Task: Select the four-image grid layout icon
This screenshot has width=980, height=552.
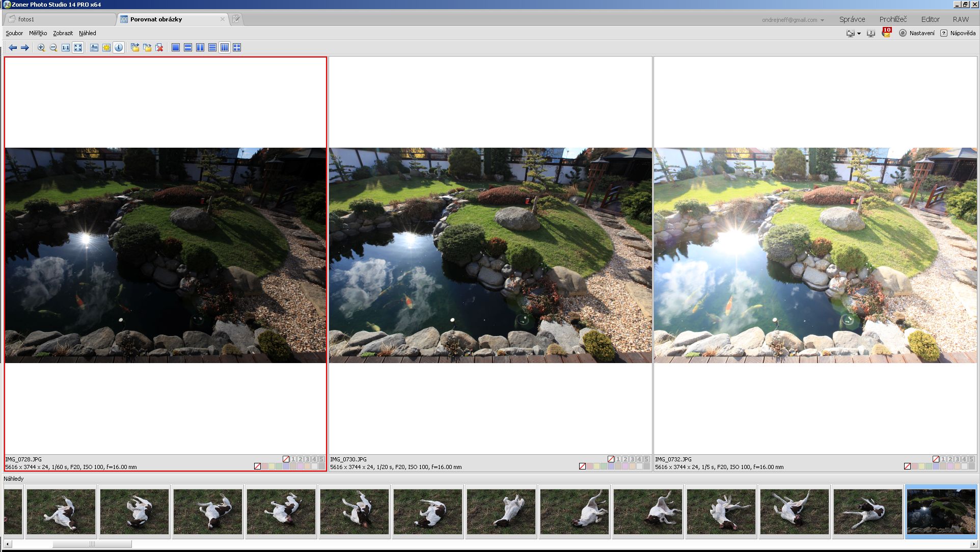Action: pyautogui.click(x=237, y=47)
